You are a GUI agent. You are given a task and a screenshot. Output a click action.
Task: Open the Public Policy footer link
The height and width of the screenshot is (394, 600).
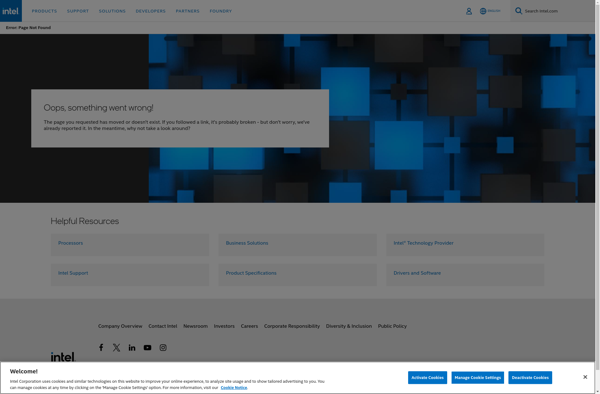click(x=392, y=326)
